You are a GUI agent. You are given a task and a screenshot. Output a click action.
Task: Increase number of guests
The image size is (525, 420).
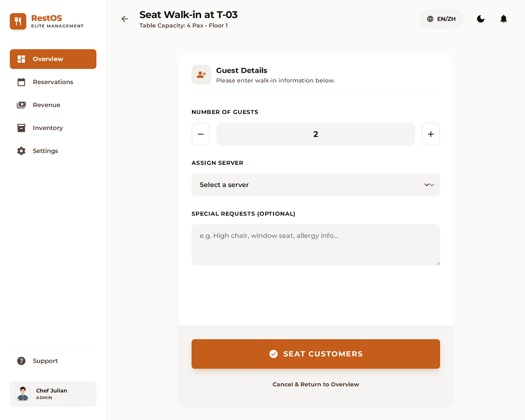pyautogui.click(x=430, y=134)
